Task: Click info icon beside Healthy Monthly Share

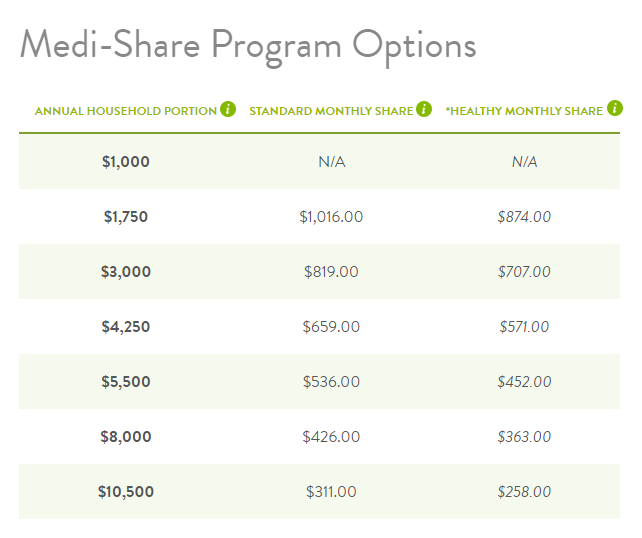Action: pyautogui.click(x=615, y=108)
